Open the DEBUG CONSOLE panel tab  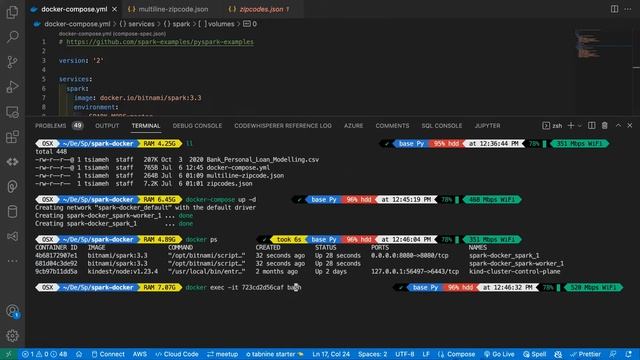(197, 126)
